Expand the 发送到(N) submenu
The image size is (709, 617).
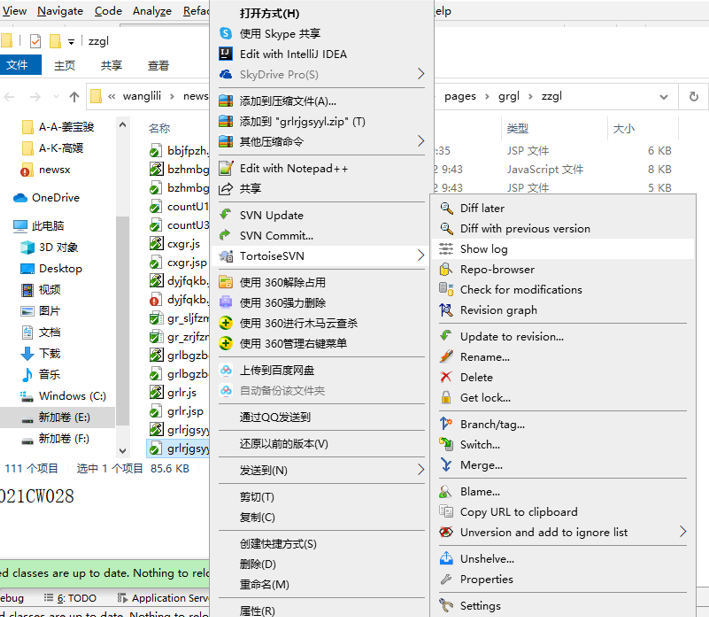tap(421, 470)
